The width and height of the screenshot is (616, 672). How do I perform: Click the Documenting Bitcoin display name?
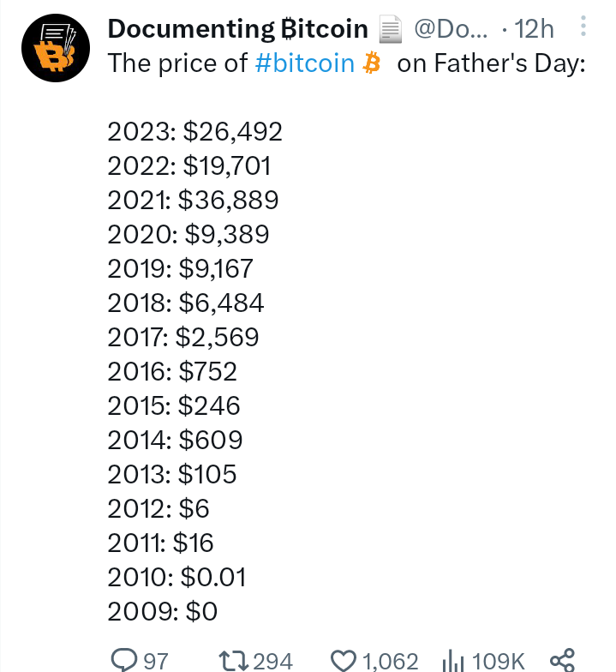click(238, 29)
